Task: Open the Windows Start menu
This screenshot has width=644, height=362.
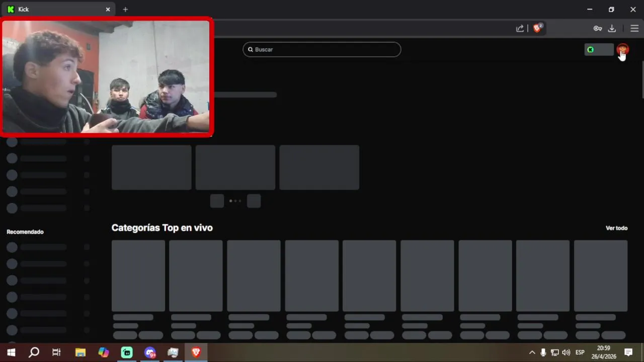Action: click(x=11, y=352)
